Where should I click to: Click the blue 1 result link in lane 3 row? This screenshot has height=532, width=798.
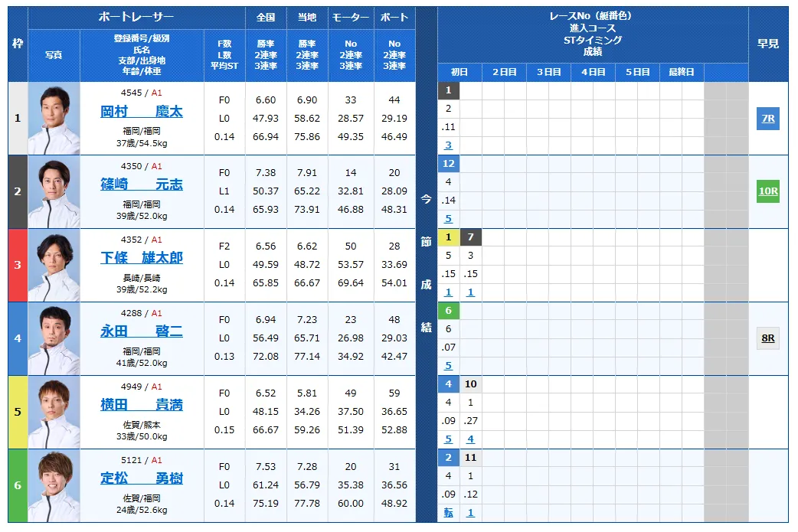tap(448, 291)
